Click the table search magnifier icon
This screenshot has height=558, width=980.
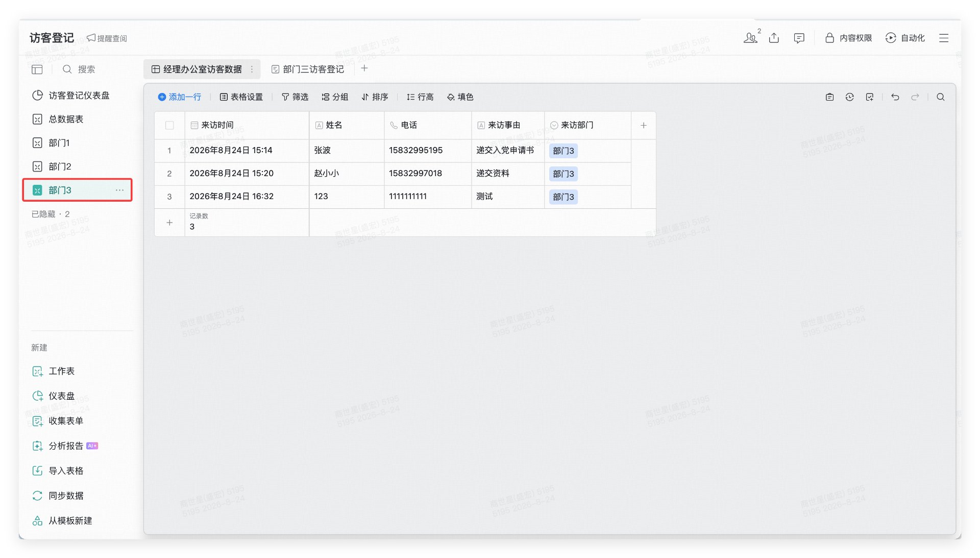click(941, 97)
